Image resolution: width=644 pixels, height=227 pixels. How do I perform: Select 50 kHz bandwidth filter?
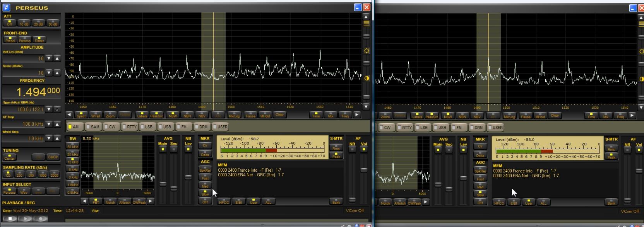point(73,146)
